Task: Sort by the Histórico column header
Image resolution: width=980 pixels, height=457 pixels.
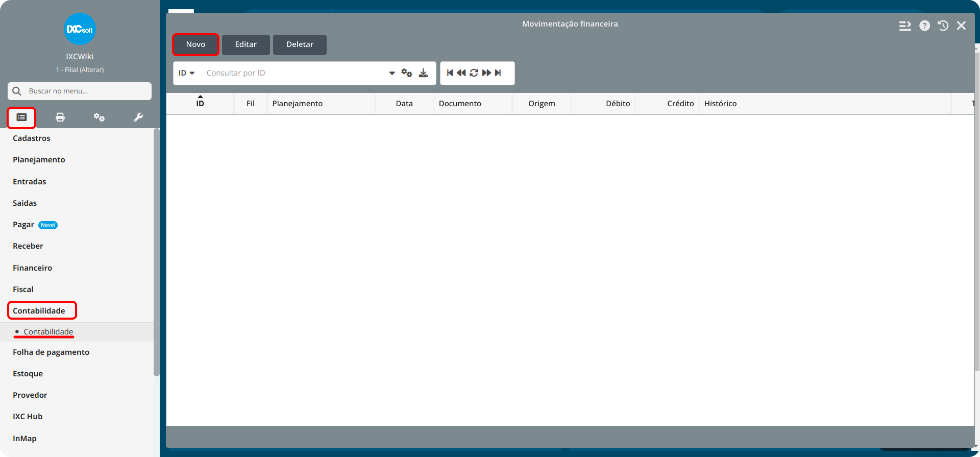Action: click(x=825, y=104)
